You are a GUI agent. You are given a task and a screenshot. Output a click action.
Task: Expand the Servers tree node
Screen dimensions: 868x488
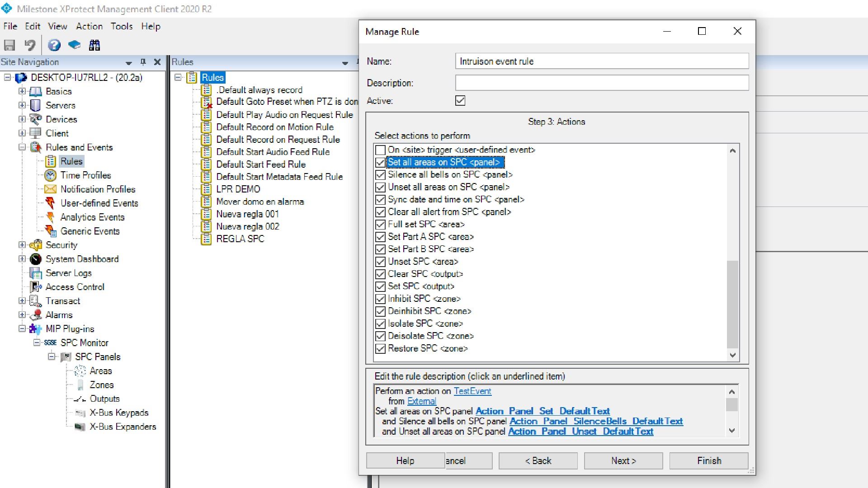(x=22, y=105)
